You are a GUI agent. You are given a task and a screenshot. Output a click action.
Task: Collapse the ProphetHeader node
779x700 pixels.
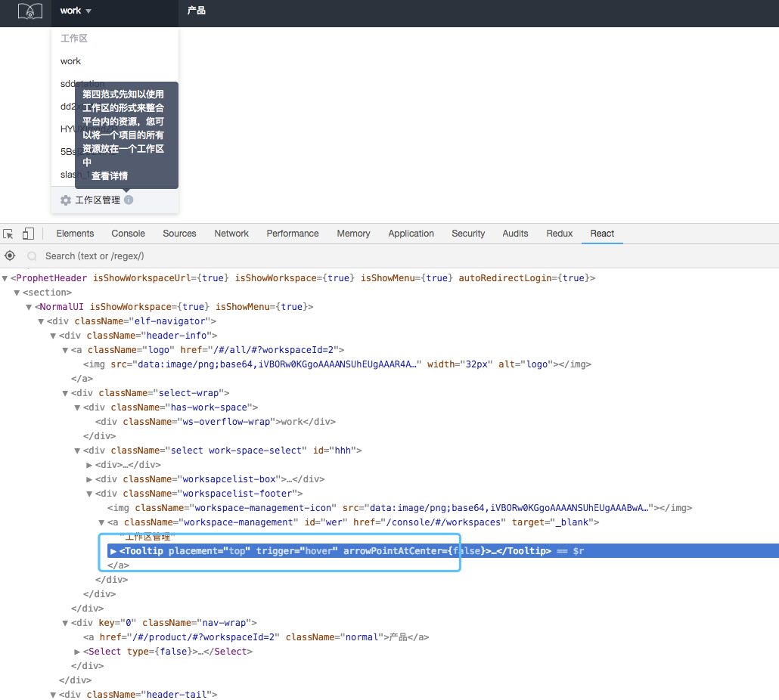(x=5, y=278)
